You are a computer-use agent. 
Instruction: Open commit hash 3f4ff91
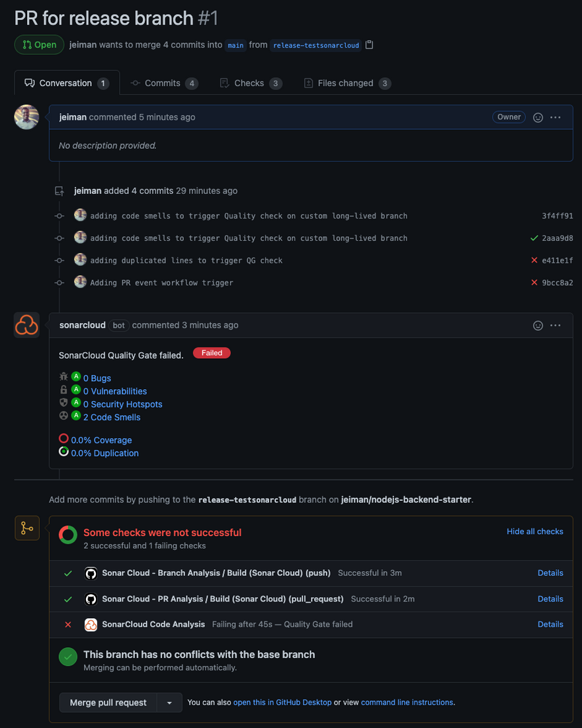point(558,216)
